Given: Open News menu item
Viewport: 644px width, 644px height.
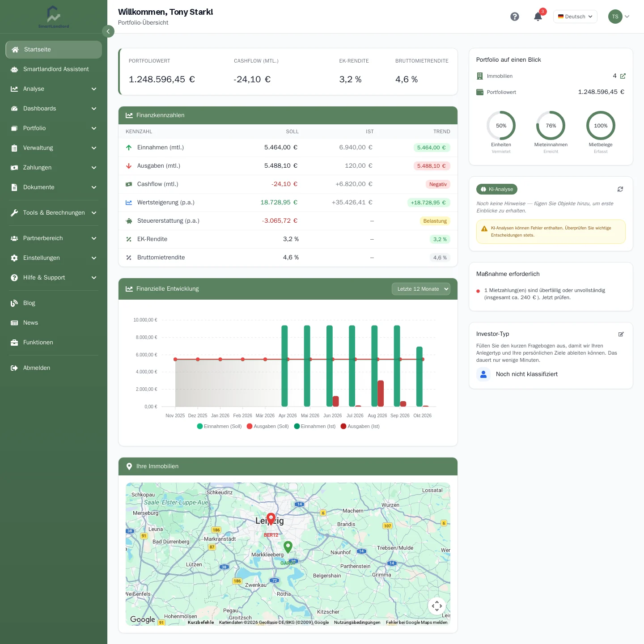Looking at the screenshot, I should (54, 323).
